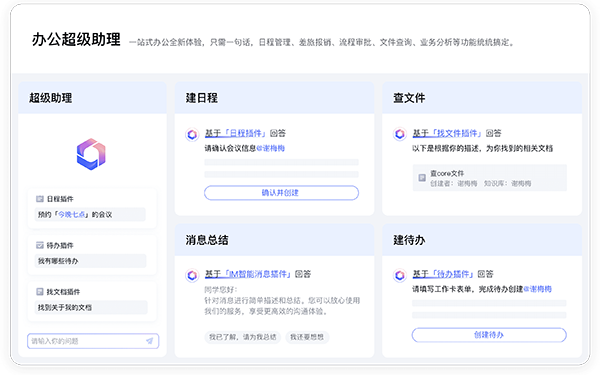
Task: Click the 以下是根据你的描述 result text
Action: pos(483,148)
